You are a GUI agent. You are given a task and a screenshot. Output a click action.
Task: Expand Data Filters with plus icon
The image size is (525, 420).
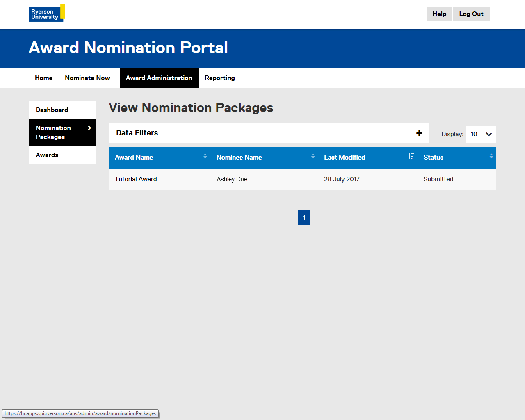[x=419, y=133]
